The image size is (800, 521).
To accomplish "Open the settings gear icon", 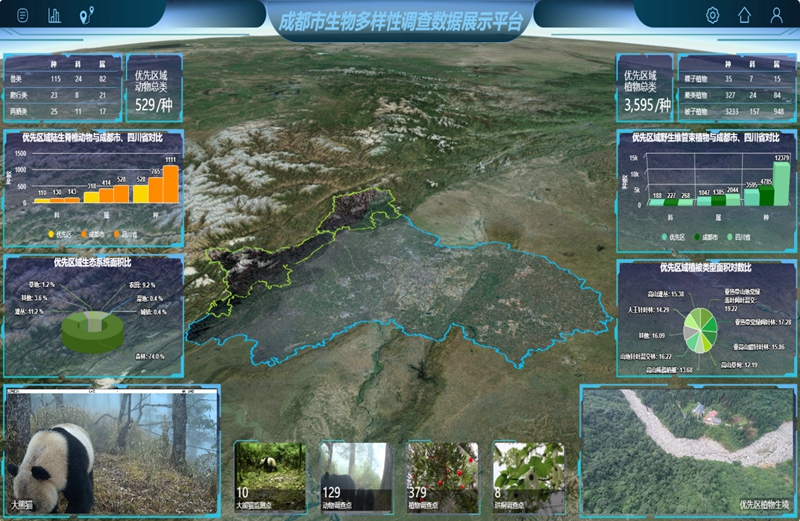I will click(712, 15).
